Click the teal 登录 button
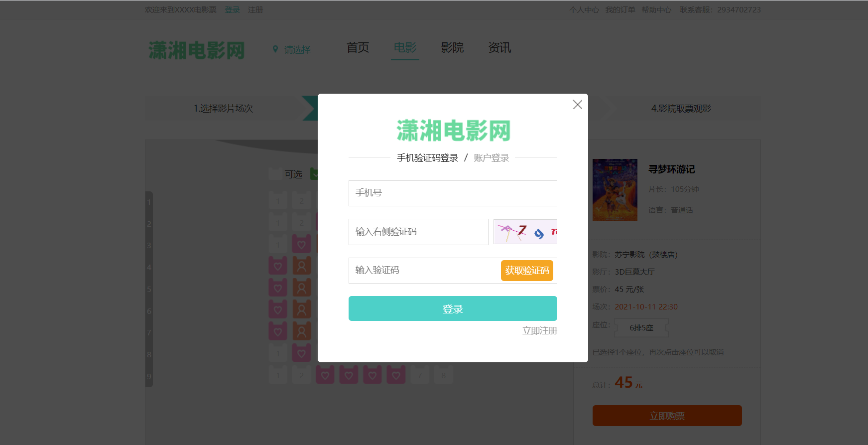The image size is (868, 445). coord(453,308)
